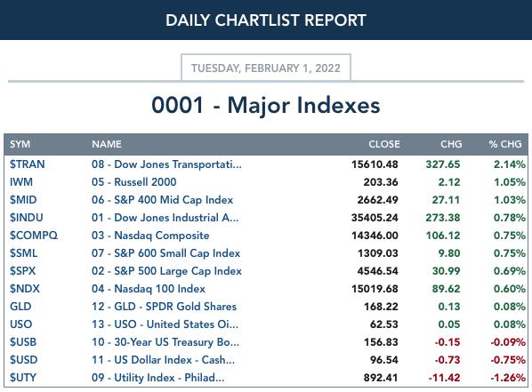
Task: Click the Tuesday, February 1, 2022 date box
Action: pos(266,68)
